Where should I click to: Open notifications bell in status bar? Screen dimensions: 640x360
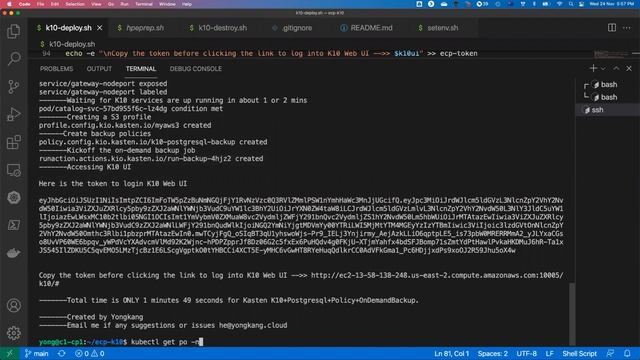627,353
